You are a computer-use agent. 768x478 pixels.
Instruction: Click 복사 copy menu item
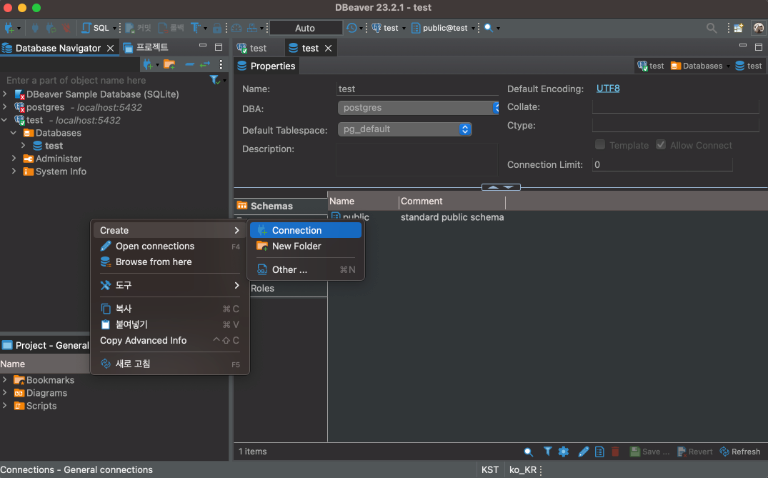pos(170,309)
